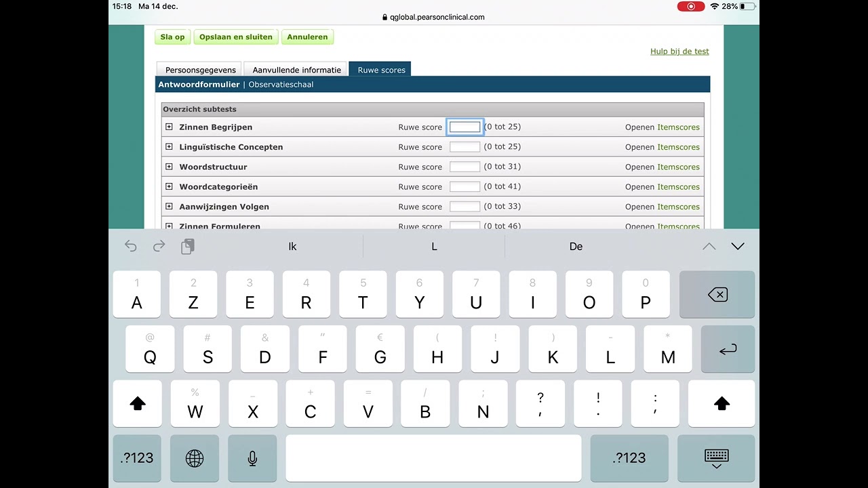
Task: Open Itemscores for Woordstructuur
Action: [678, 167]
